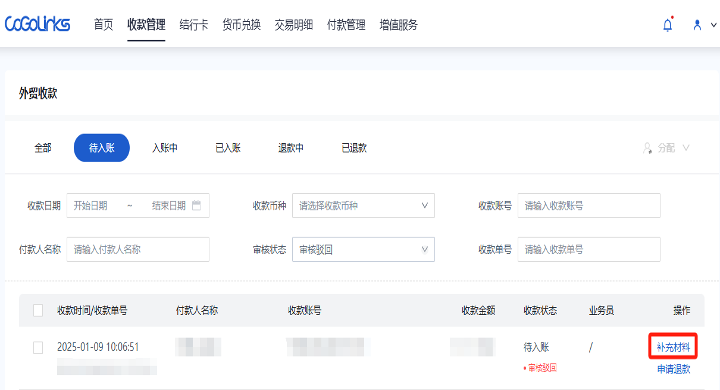
Task: Open 货币兑换 menu item
Action: pos(242,25)
